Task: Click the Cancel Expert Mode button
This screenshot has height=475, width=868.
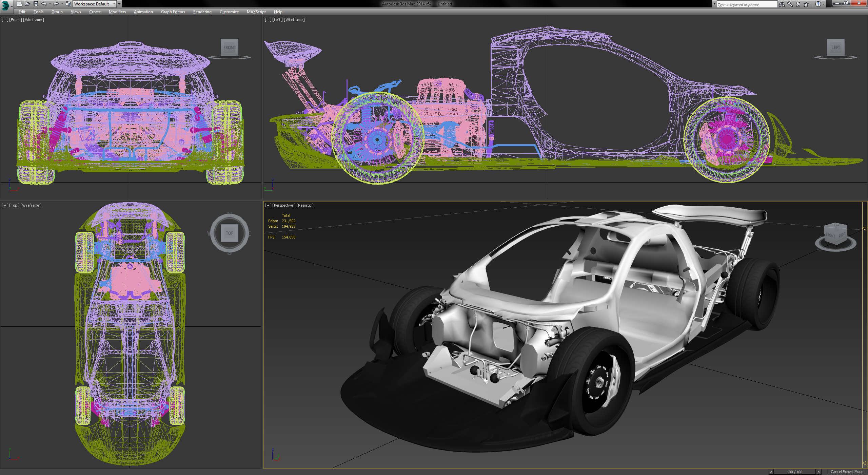Action: (x=847, y=472)
